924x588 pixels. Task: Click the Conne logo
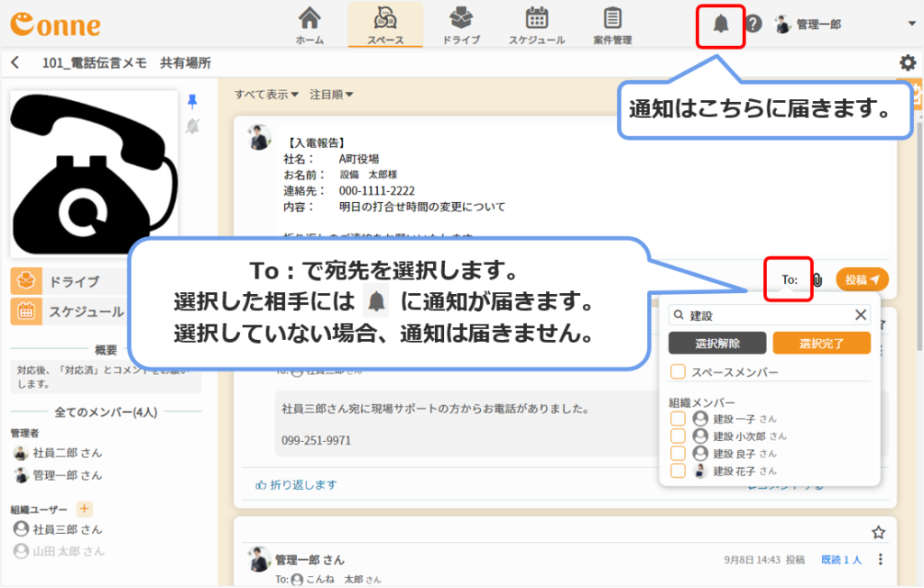(55, 24)
